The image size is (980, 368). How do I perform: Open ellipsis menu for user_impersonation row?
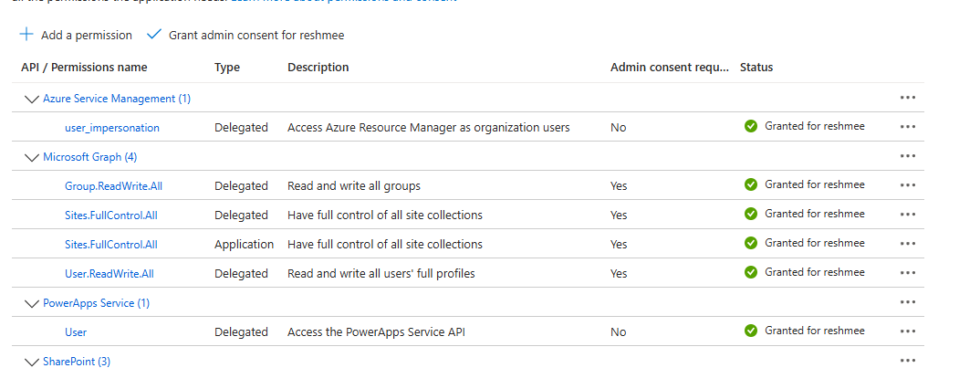[908, 127]
